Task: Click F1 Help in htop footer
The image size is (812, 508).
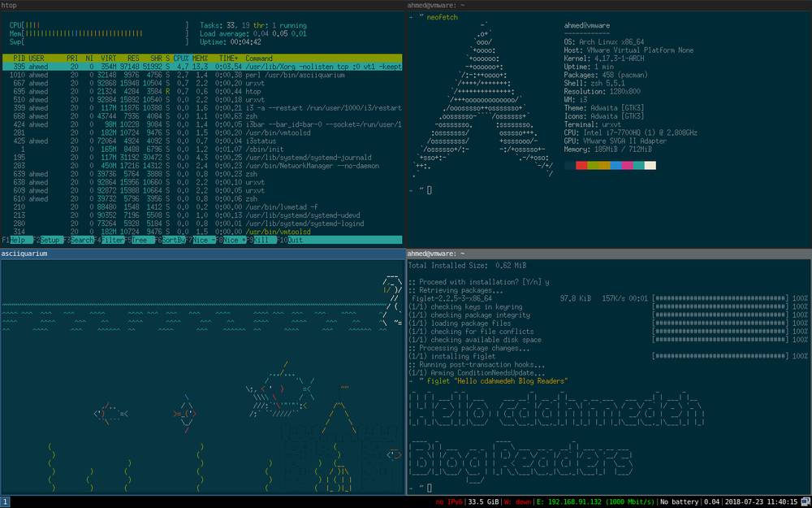Action: coord(16,240)
